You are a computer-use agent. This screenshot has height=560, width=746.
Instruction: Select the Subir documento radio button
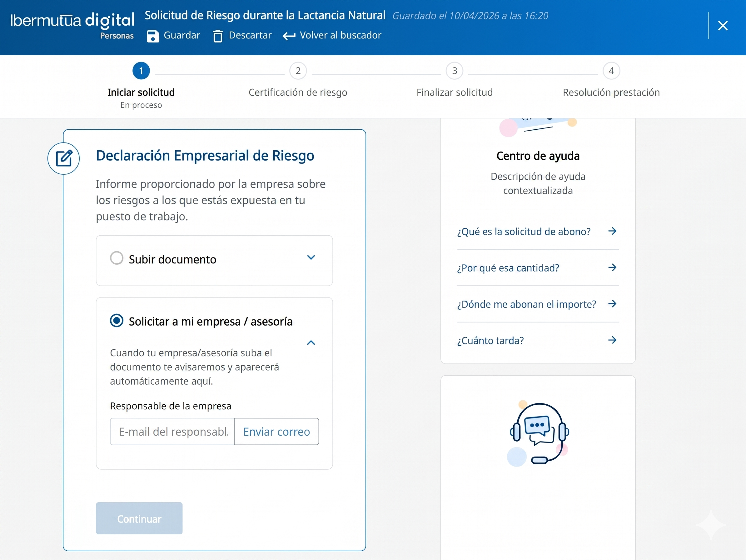117,258
